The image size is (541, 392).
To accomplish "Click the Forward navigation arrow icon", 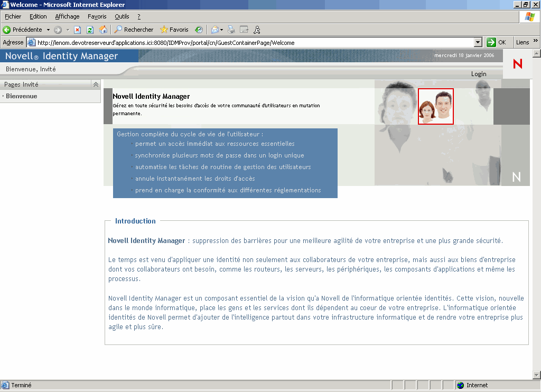I will tap(58, 30).
